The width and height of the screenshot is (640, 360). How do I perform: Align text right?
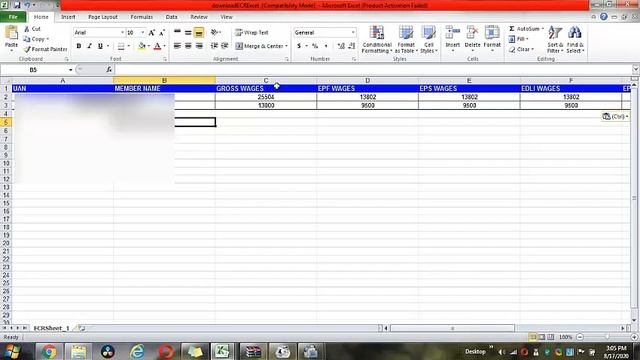pos(199,46)
